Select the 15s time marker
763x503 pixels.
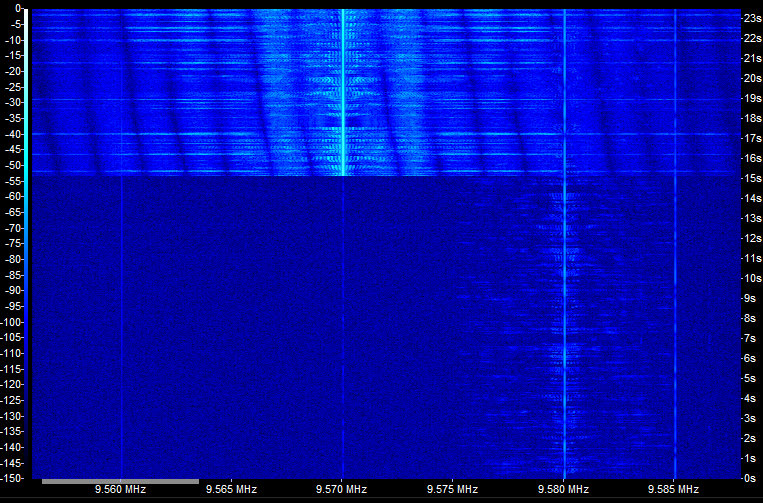point(752,178)
